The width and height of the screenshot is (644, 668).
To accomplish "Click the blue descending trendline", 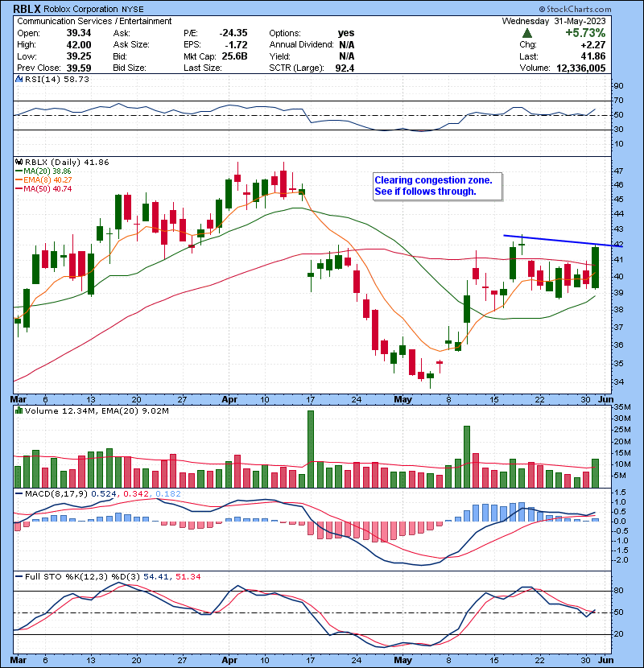I will click(x=563, y=241).
